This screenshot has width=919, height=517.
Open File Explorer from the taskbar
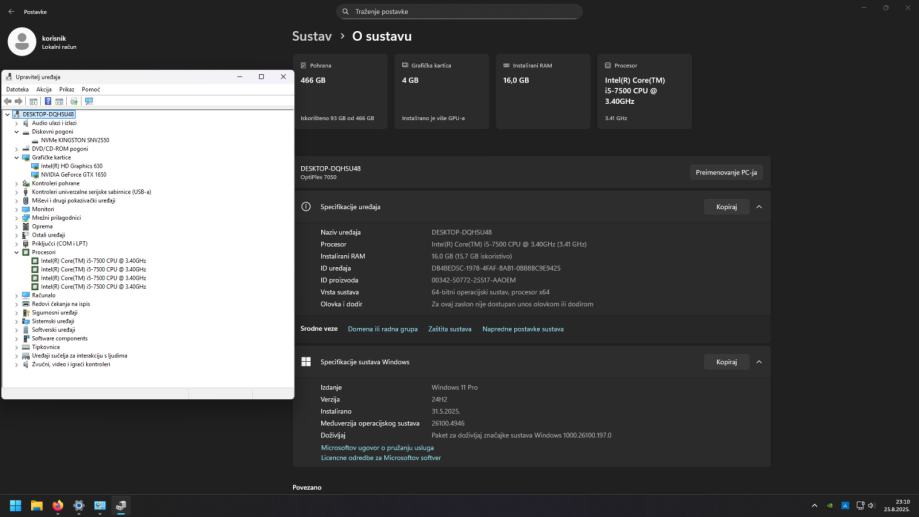(37, 505)
